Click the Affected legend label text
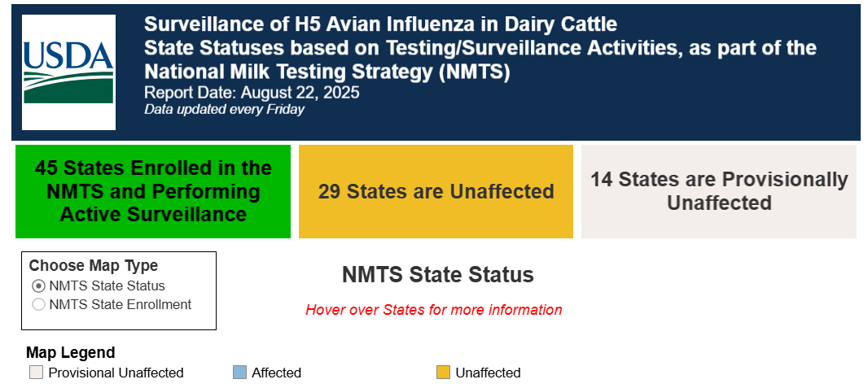 point(276,373)
